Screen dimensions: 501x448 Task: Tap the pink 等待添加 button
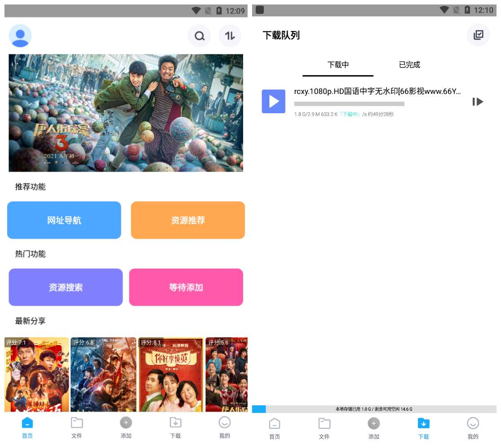[186, 287]
